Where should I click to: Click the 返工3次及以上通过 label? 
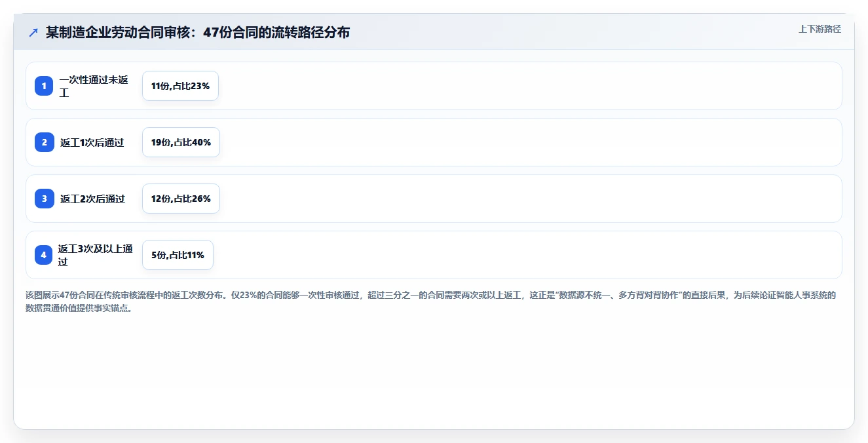click(x=96, y=255)
